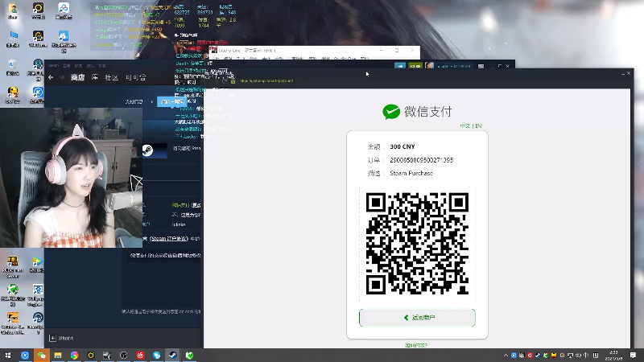Open File Explorer from the taskbar
This screenshot has width=644, height=362.
click(58, 355)
